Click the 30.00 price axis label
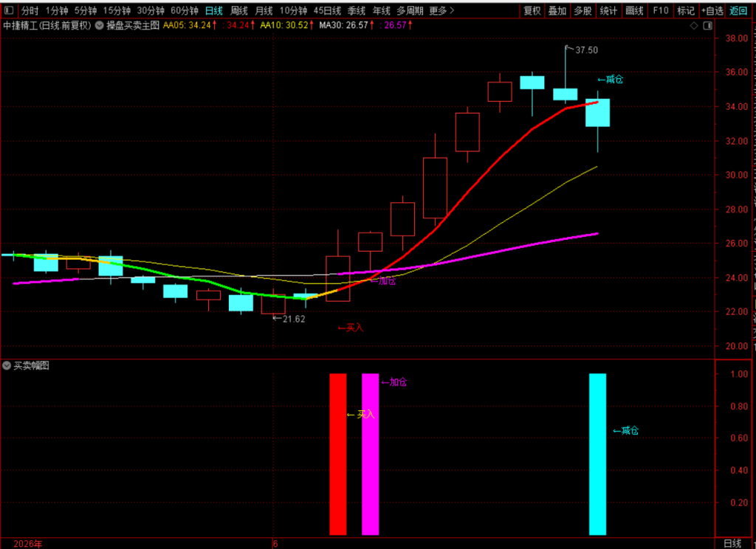The image size is (756, 549). tap(737, 175)
